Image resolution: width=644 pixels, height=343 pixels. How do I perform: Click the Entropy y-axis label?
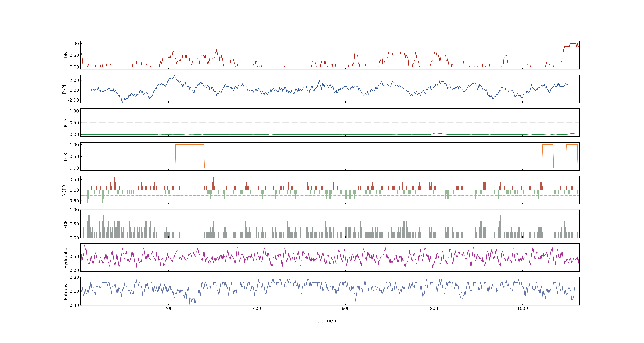click(x=66, y=292)
